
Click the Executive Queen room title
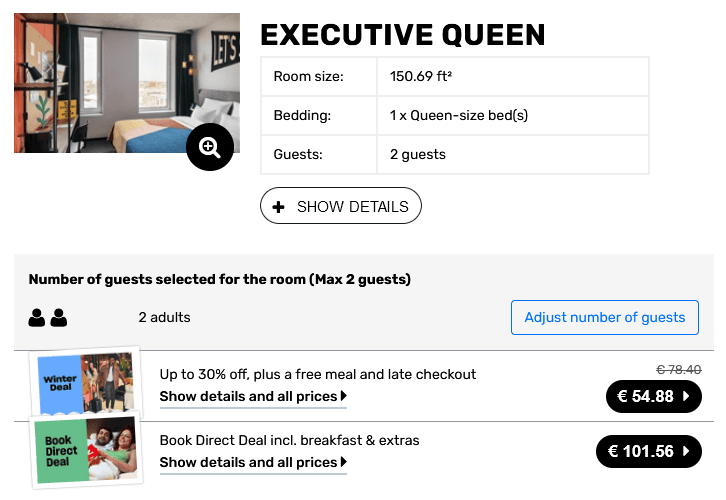(x=403, y=35)
